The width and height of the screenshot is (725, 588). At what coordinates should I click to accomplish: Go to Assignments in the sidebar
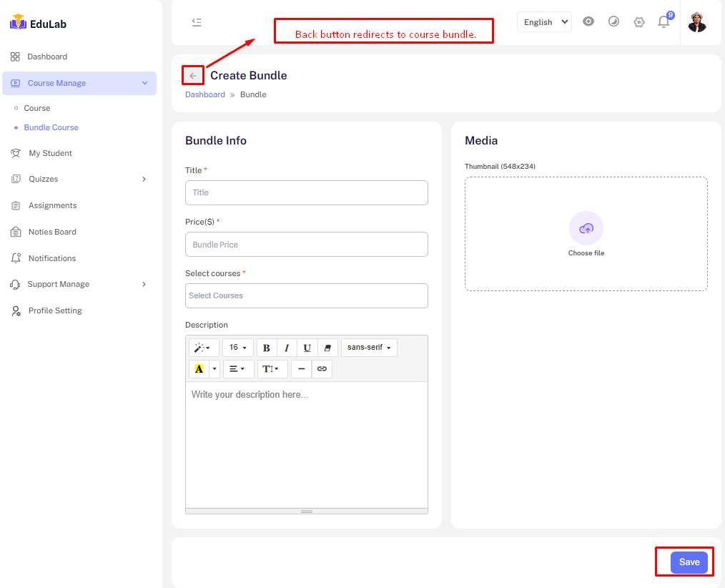click(52, 205)
